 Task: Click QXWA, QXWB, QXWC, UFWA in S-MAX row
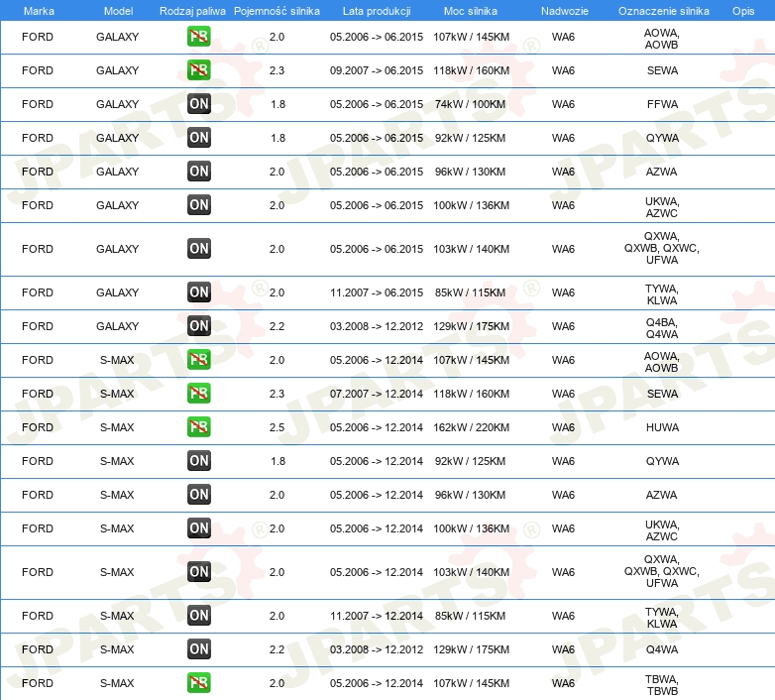tap(662, 571)
